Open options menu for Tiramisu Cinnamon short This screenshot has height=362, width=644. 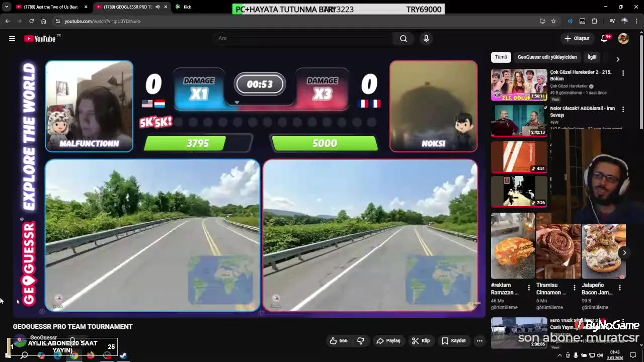(x=574, y=288)
